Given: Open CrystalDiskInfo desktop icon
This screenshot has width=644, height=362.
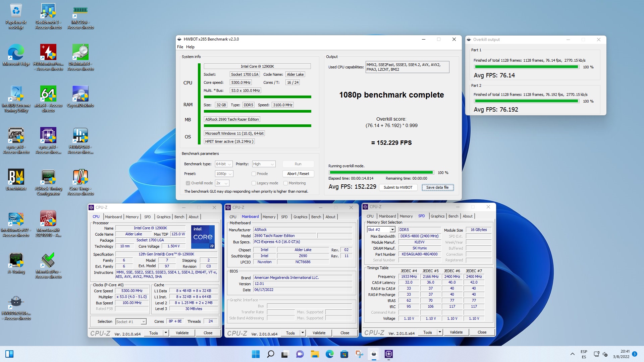Looking at the screenshot, I should click(80, 97).
